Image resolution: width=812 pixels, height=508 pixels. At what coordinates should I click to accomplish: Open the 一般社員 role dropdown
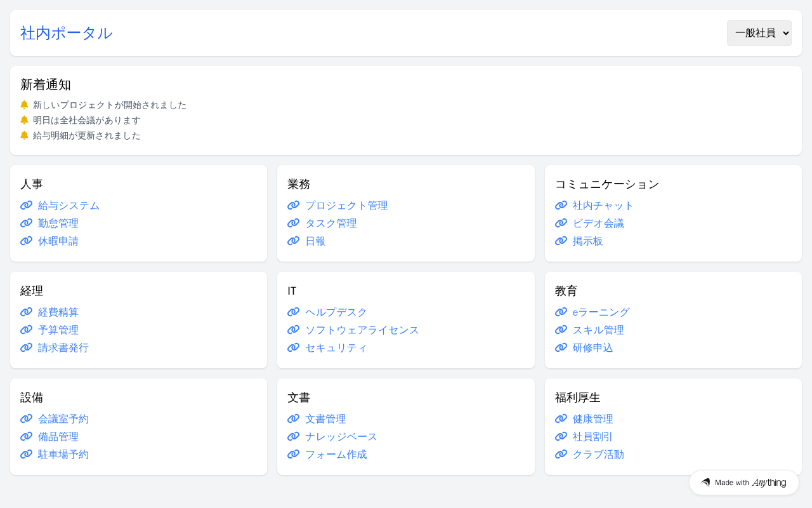[x=759, y=33]
